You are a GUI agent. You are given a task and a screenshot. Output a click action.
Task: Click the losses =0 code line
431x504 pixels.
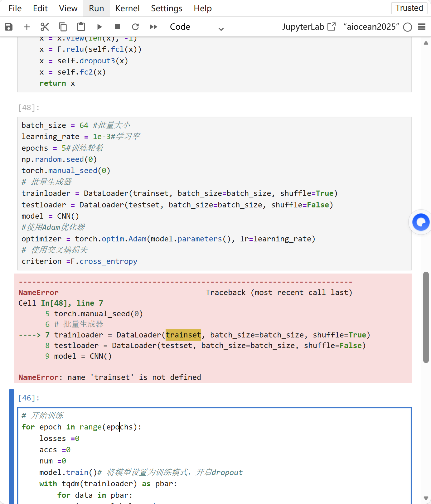59,439
